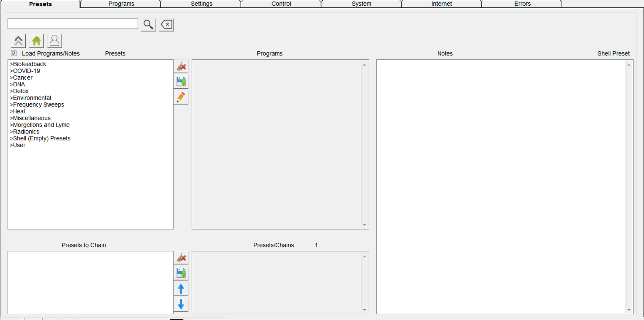
Task: Go up one level with double-chevron icon
Action: coord(18,41)
